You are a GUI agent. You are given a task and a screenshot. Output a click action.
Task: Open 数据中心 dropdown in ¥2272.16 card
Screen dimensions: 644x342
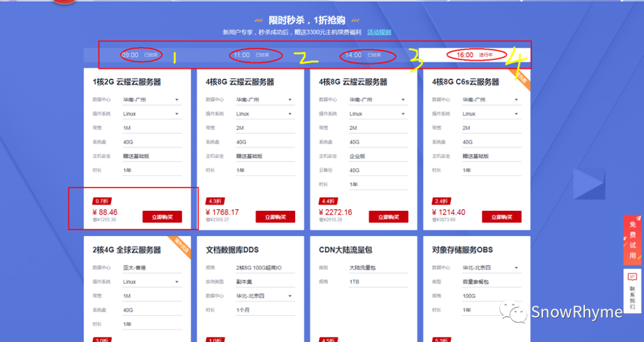379,100
